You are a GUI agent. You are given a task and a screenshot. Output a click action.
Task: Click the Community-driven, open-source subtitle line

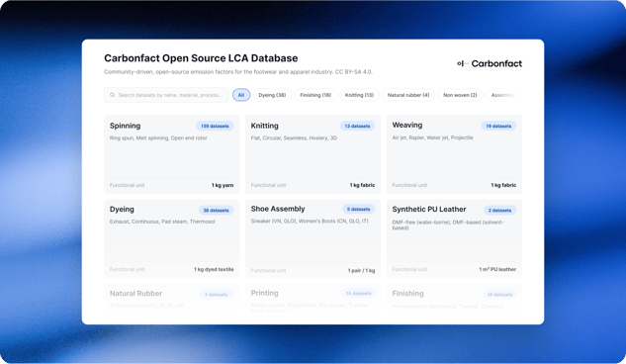238,72
